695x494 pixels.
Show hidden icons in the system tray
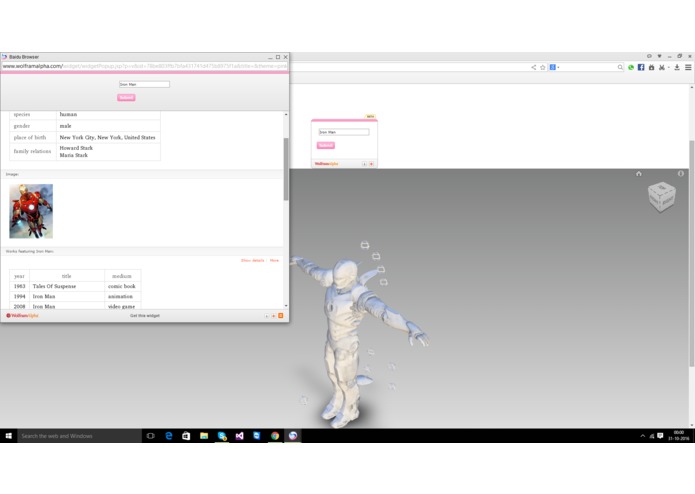[642, 436]
